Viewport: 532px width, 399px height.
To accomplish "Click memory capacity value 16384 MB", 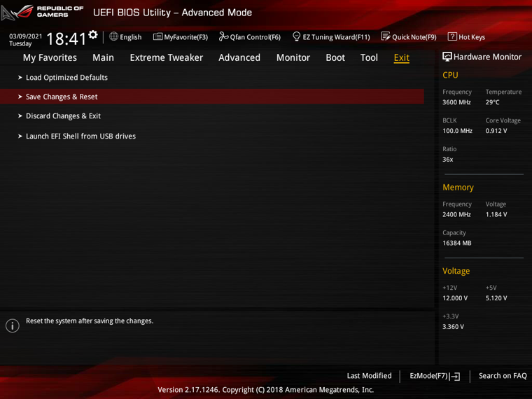I will pos(456,243).
